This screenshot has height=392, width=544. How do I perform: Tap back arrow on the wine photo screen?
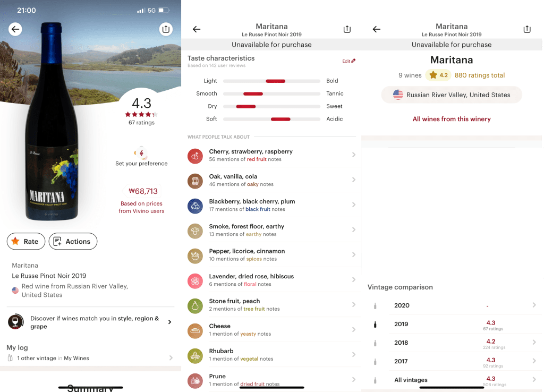15,29
